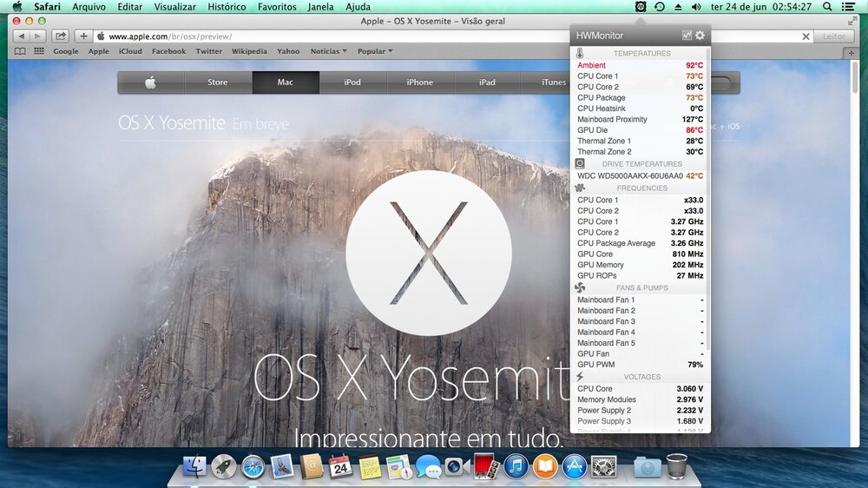This screenshot has height=488, width=868.
Task: Click HWMonitor icon in the menu bar
Action: tap(641, 7)
